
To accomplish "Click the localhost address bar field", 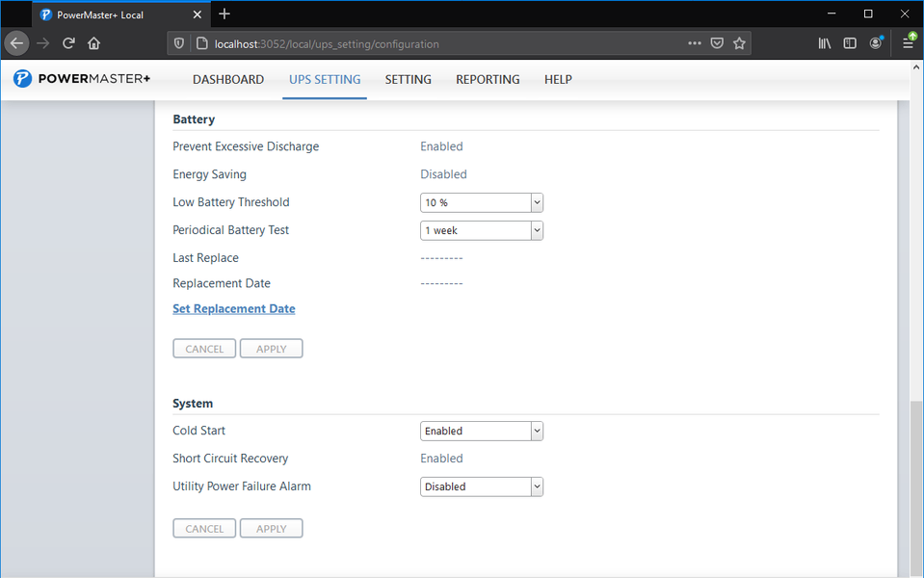I will 434,43.
